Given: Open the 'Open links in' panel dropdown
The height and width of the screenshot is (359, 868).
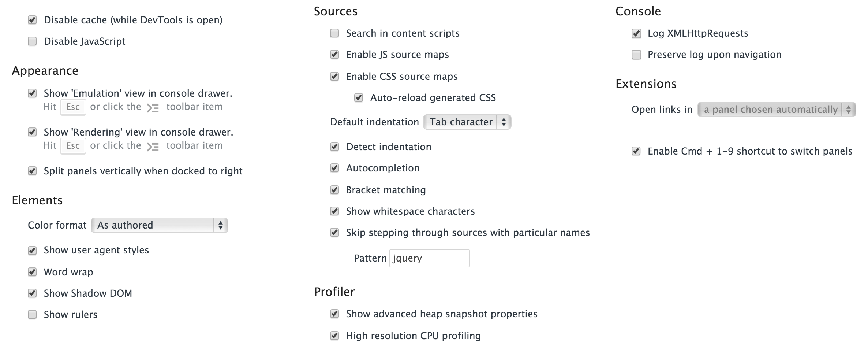Looking at the screenshot, I should pos(777,110).
